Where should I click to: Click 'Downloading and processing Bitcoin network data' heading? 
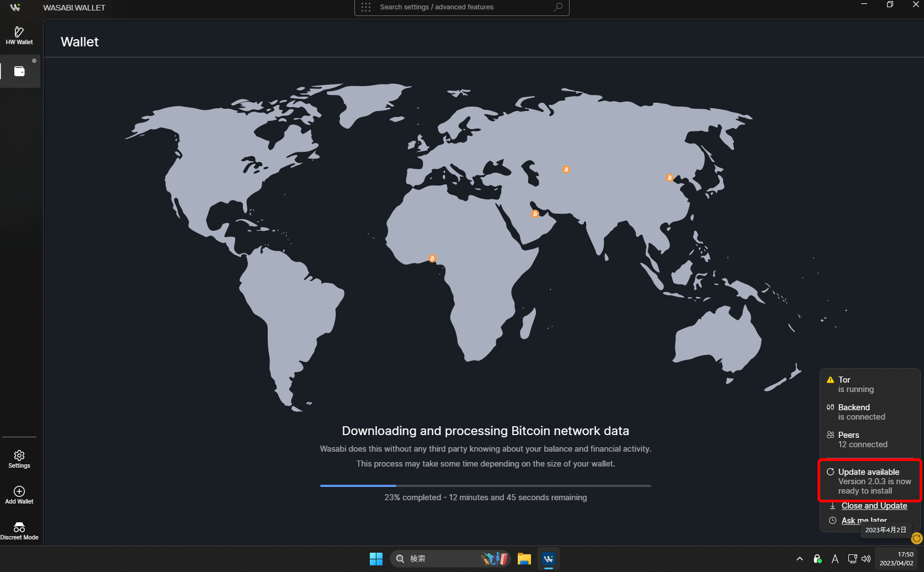486,431
